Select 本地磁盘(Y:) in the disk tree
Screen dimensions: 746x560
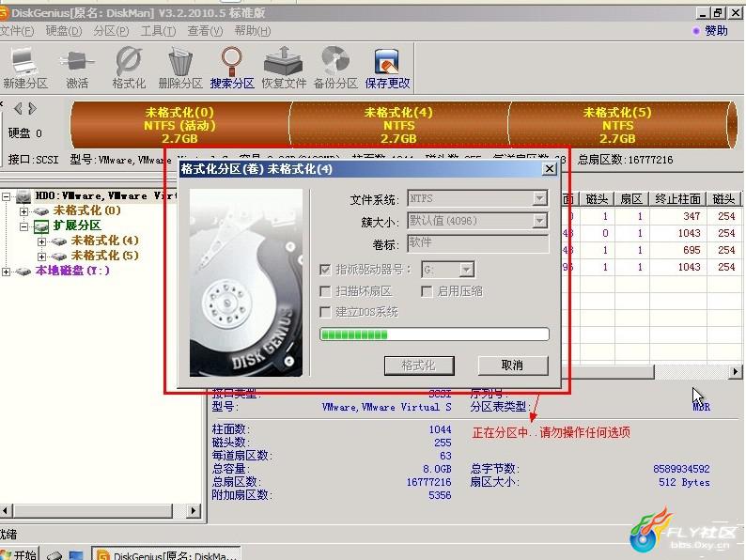[72, 271]
